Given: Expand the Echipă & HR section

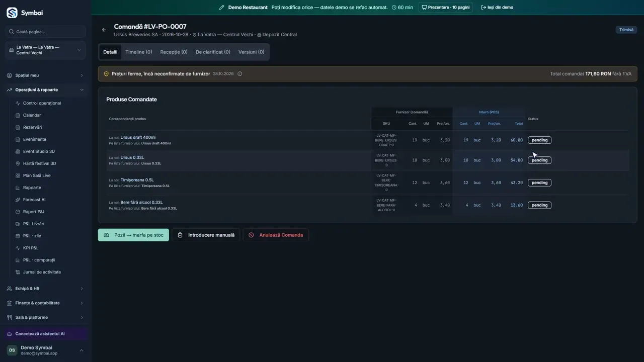Looking at the screenshot, I should 45,289.
